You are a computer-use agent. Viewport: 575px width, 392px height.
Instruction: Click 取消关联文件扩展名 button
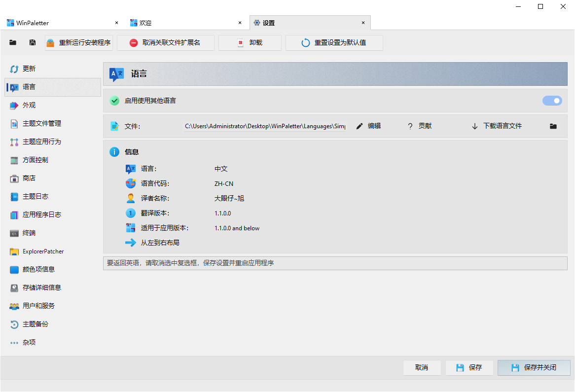pos(165,42)
